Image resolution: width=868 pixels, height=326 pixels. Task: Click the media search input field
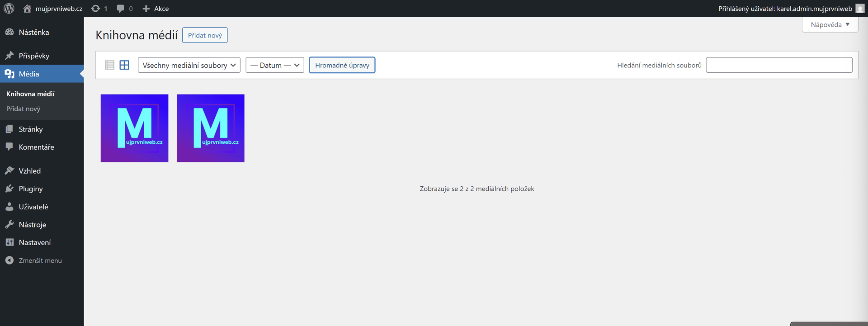point(779,65)
